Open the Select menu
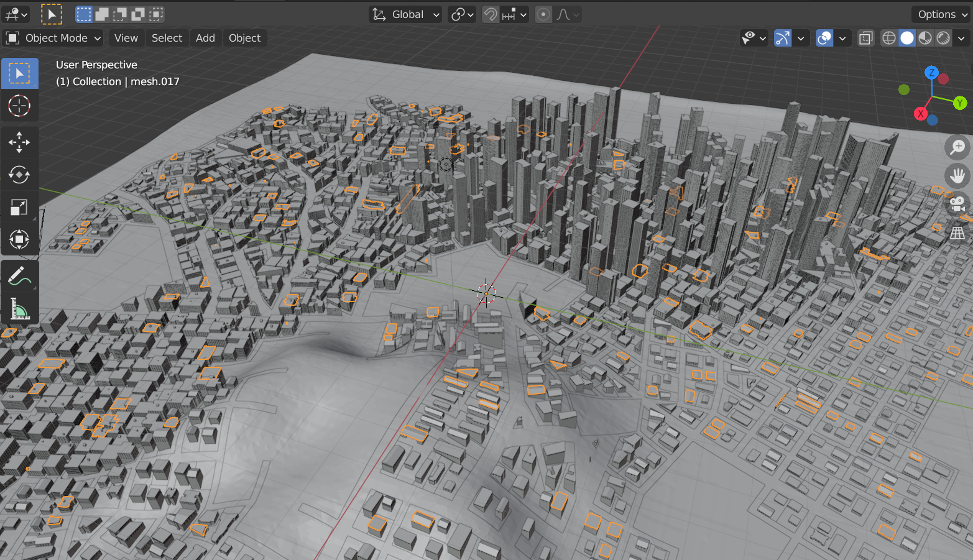The image size is (973, 560). point(167,38)
